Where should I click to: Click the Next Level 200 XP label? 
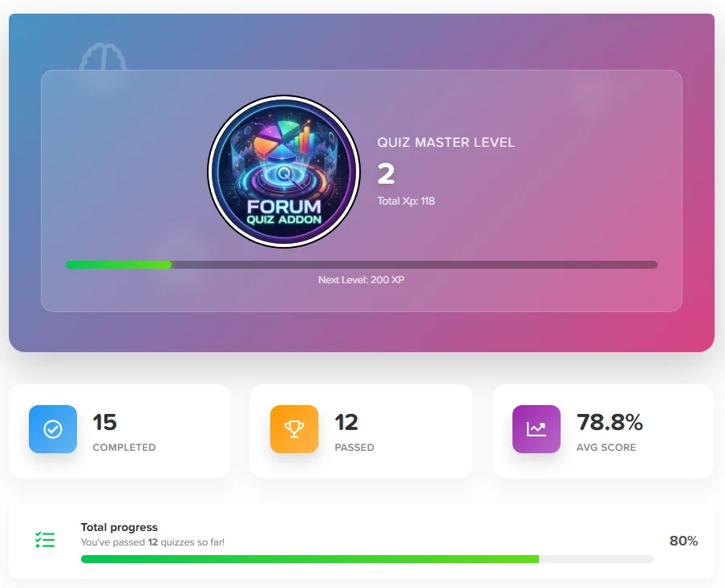(x=361, y=279)
